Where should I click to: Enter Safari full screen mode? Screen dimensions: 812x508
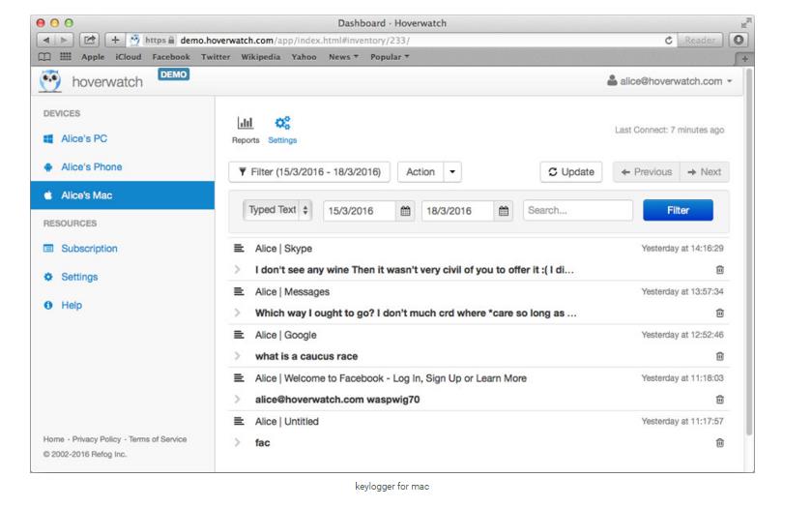[x=745, y=23]
